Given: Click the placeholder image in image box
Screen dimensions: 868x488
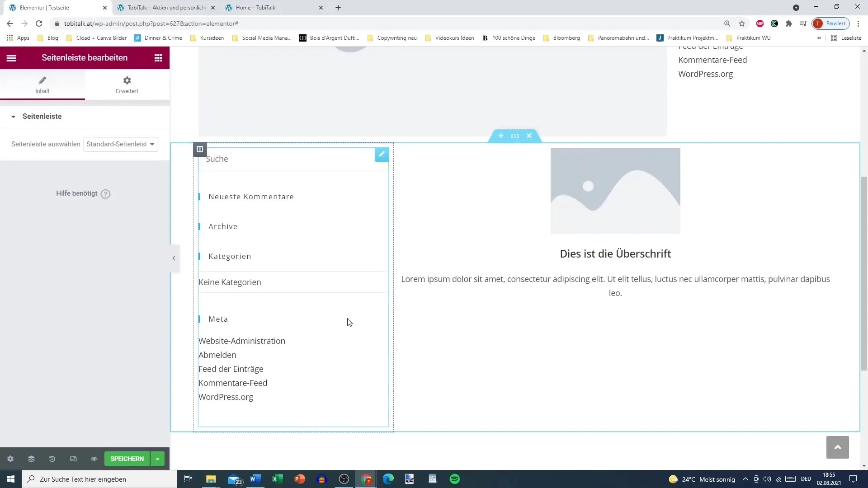Looking at the screenshot, I should click(615, 191).
